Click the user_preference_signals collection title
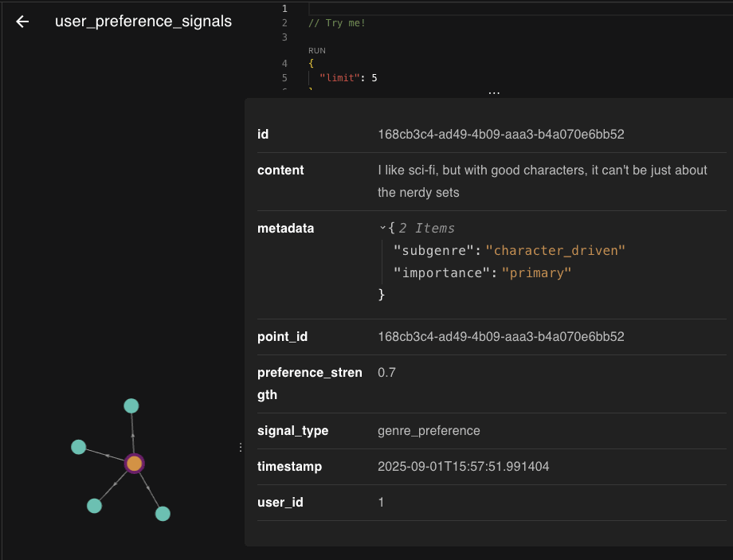The image size is (733, 560). [x=143, y=22]
